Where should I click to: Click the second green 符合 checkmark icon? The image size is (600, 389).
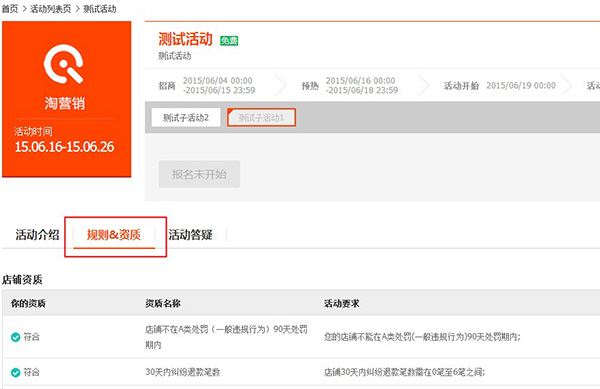pos(15,372)
